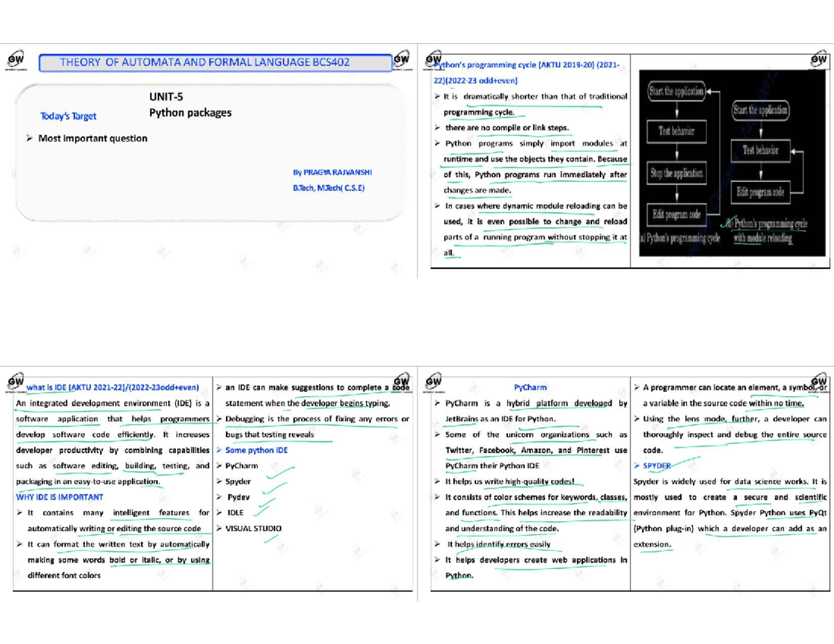The width and height of the screenshot is (834, 644).
Task: Select the 'UNIT-5' heading text
Action: pos(167,97)
